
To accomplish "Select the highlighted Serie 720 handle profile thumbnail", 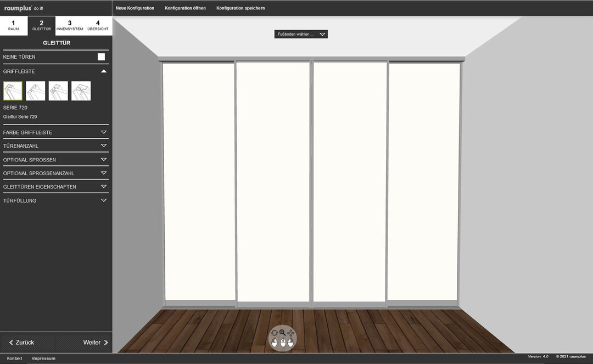I will pos(13,91).
